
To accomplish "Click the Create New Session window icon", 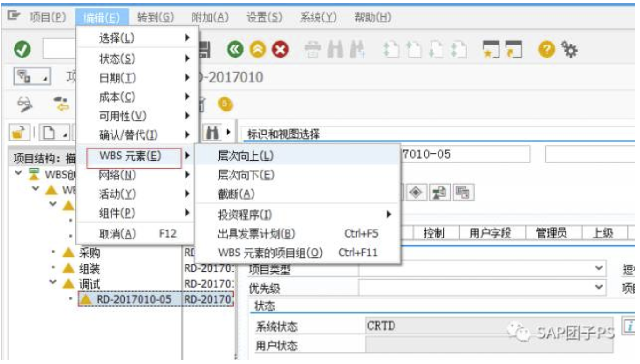I will pos(491,49).
